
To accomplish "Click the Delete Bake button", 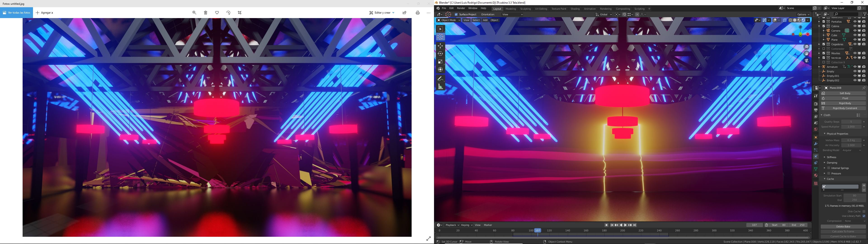I will tap(843, 226).
